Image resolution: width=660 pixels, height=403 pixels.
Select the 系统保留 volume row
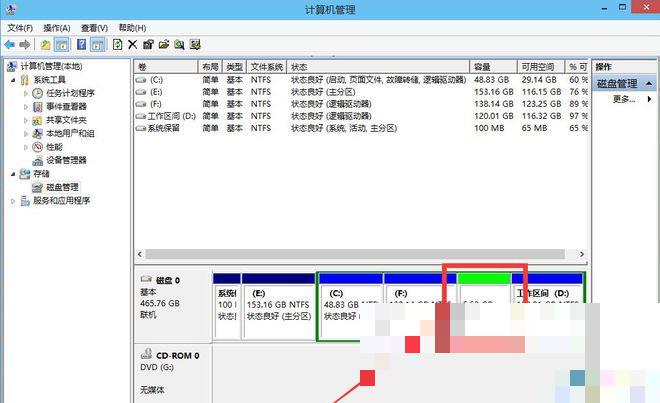pos(361,128)
